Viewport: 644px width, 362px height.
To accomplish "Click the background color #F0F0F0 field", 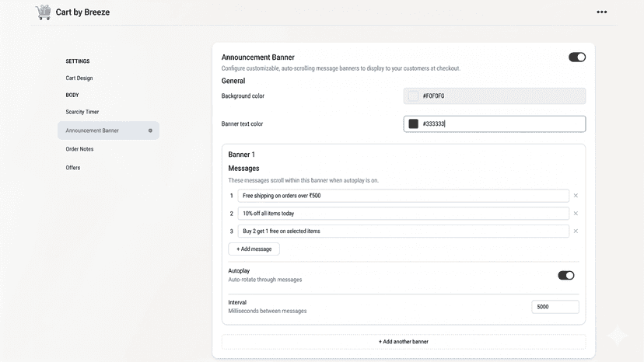I will click(x=495, y=96).
